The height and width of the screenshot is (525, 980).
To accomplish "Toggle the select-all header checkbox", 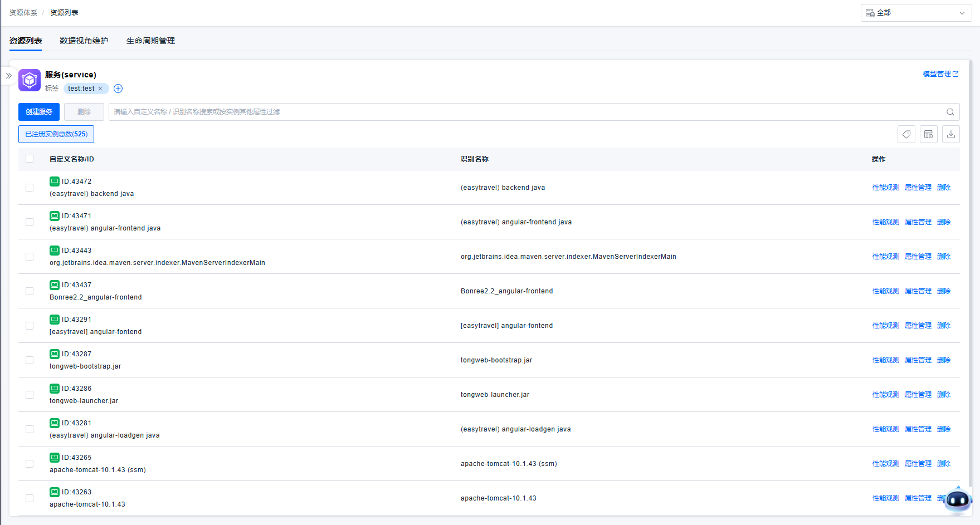I will tap(30, 159).
